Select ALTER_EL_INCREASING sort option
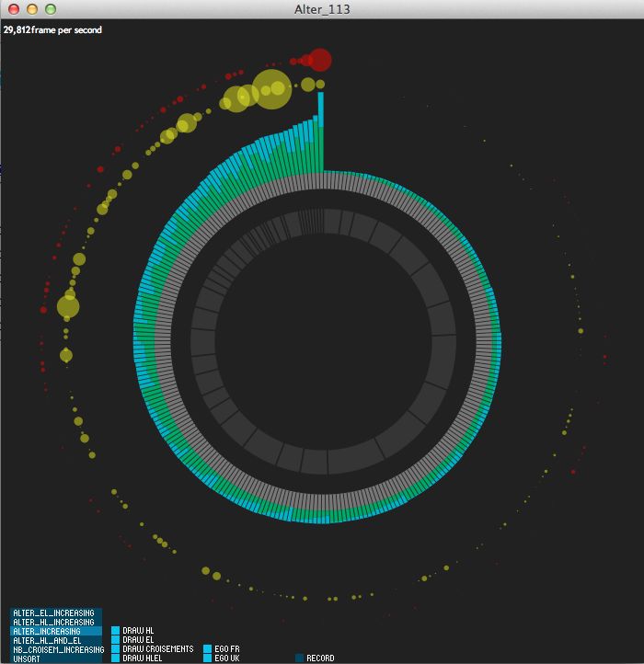The height and width of the screenshot is (664, 644). (x=55, y=612)
